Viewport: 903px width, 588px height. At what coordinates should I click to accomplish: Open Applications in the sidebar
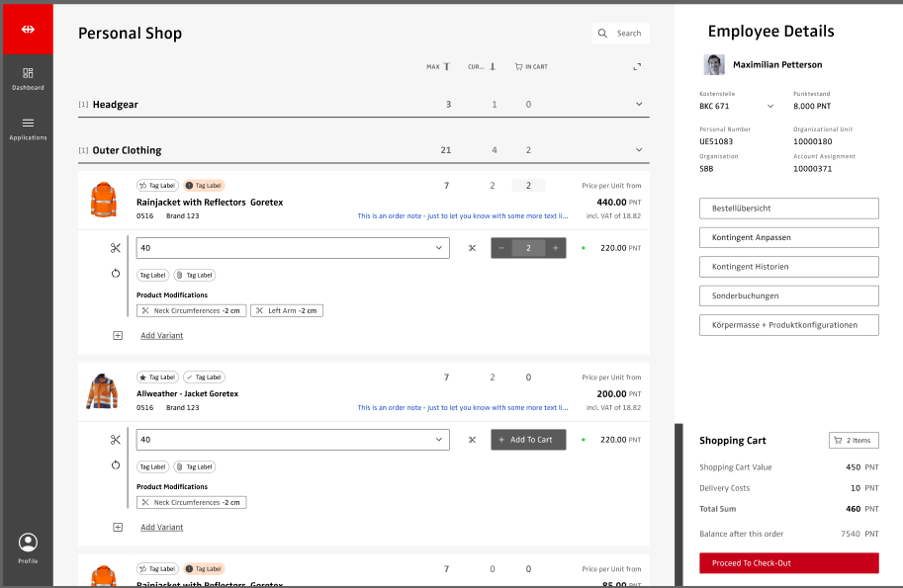point(28,127)
